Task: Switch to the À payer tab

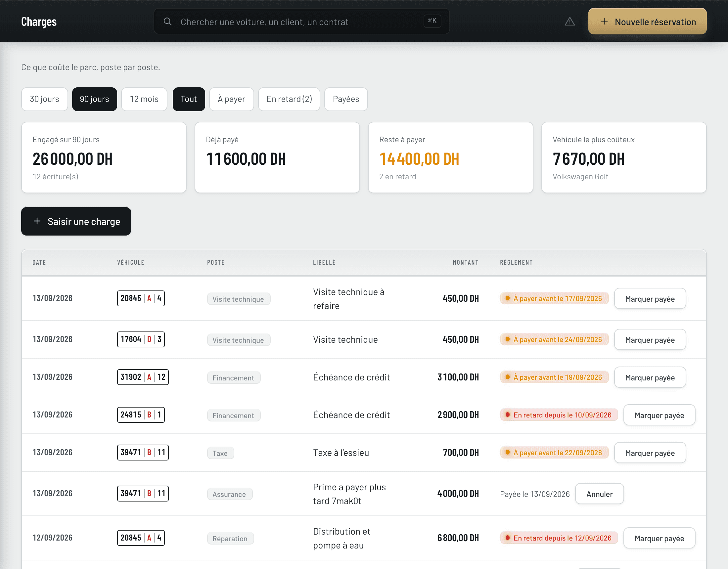Action: coord(231,99)
